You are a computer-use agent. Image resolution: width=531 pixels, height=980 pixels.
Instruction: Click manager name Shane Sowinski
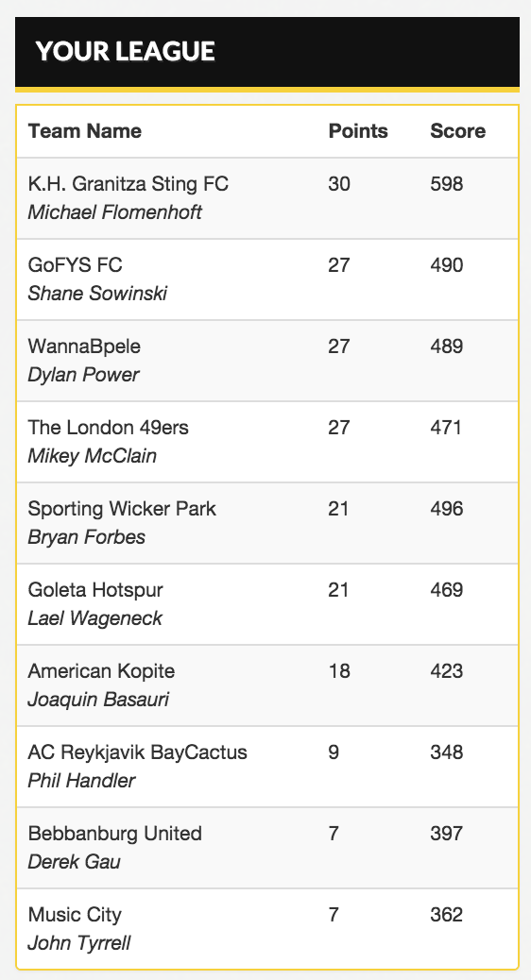(x=97, y=293)
